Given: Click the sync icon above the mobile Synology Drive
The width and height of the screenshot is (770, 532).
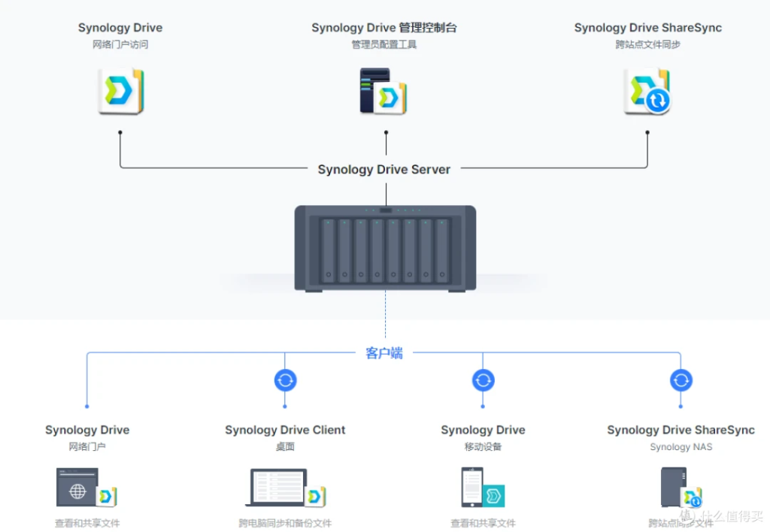Looking at the screenshot, I should [484, 380].
